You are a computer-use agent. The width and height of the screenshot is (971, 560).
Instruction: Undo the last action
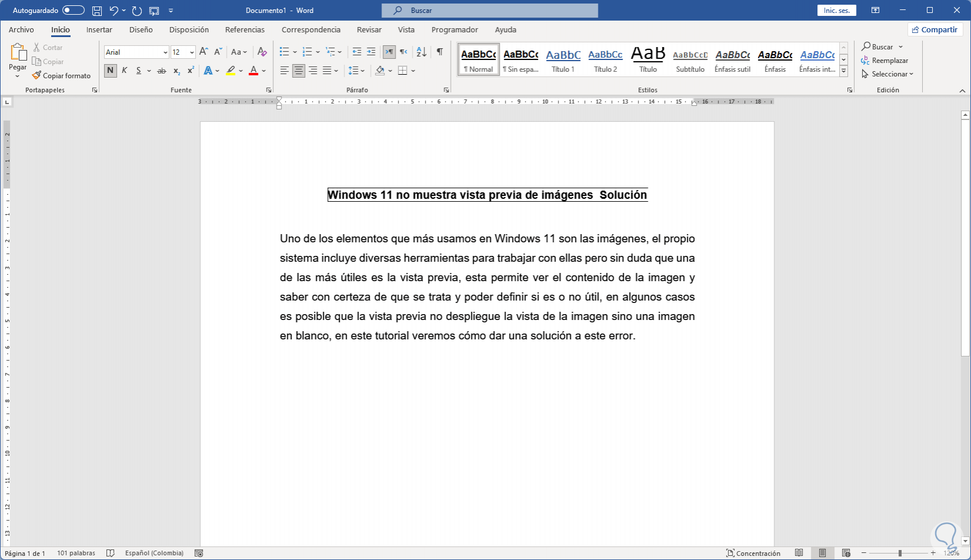tap(114, 11)
